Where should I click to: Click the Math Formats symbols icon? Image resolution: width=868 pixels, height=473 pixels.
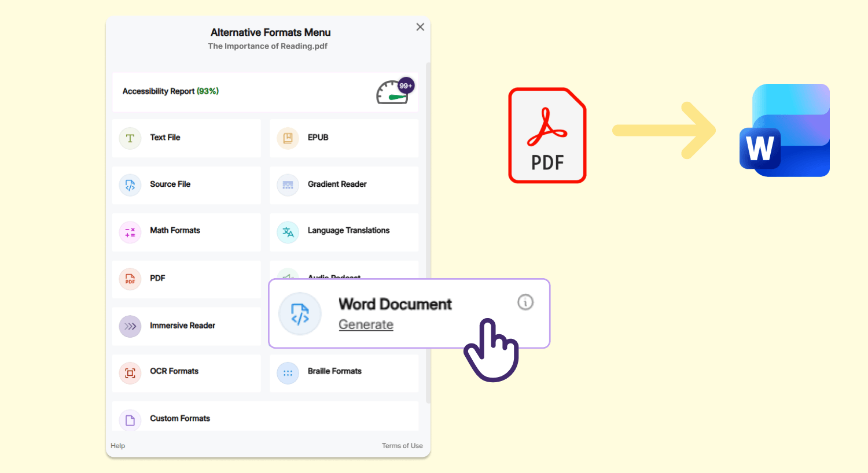130,232
